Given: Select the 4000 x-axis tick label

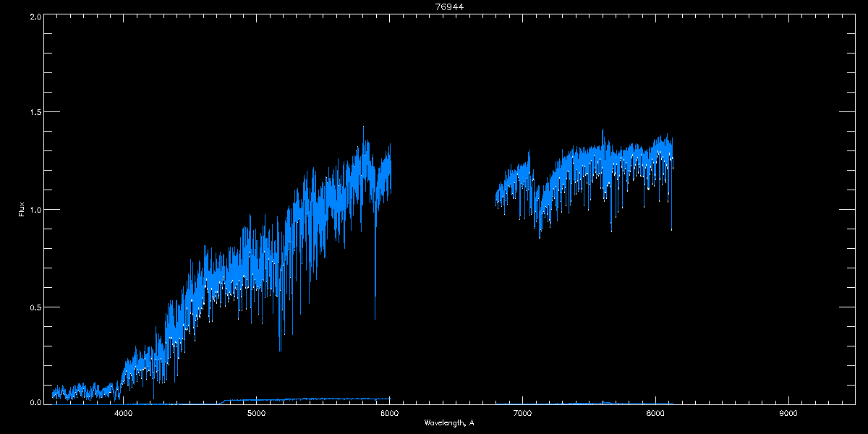Looking at the screenshot, I should pyautogui.click(x=124, y=414).
